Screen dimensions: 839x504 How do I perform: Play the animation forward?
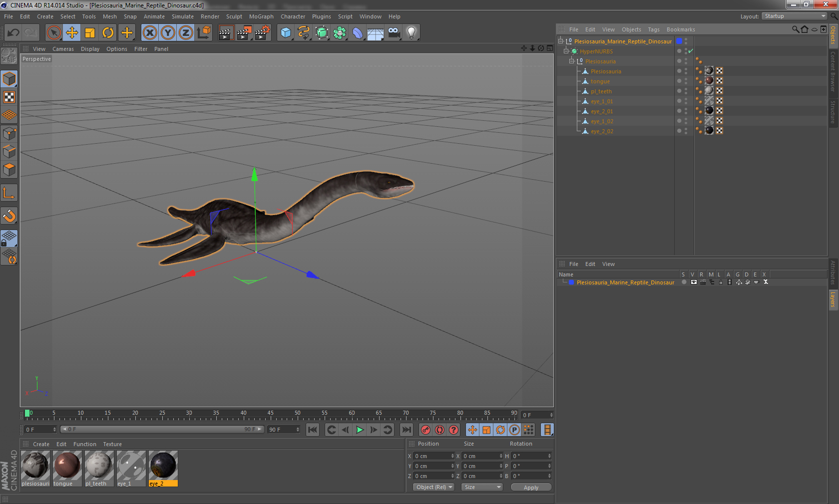360,430
